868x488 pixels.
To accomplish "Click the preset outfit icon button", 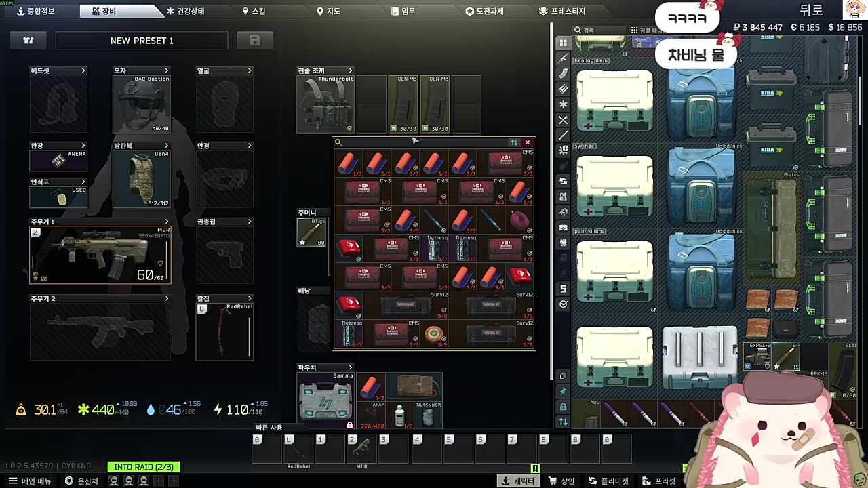I will point(28,41).
